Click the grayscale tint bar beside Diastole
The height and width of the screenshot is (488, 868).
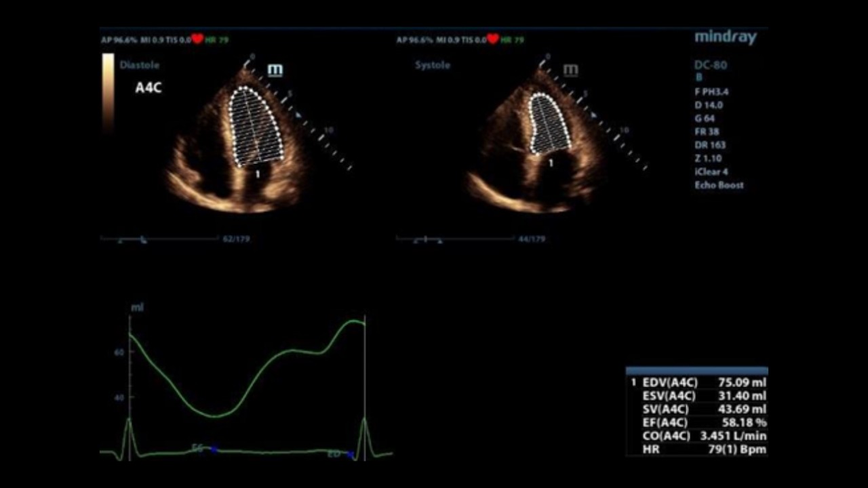108,91
